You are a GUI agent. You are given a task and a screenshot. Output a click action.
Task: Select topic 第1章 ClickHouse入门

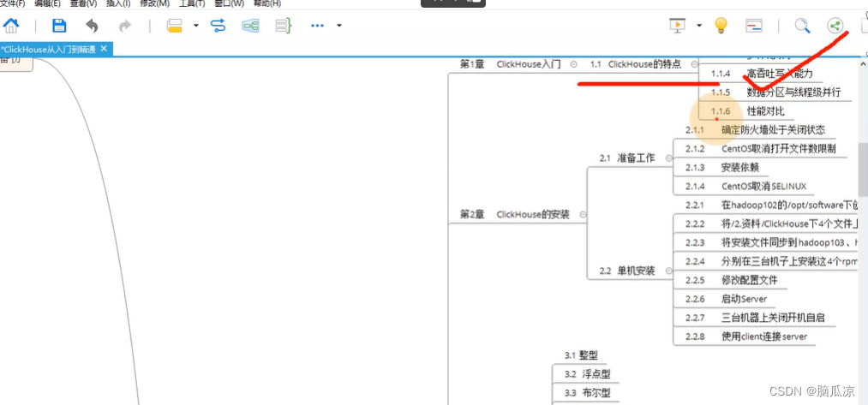point(510,64)
